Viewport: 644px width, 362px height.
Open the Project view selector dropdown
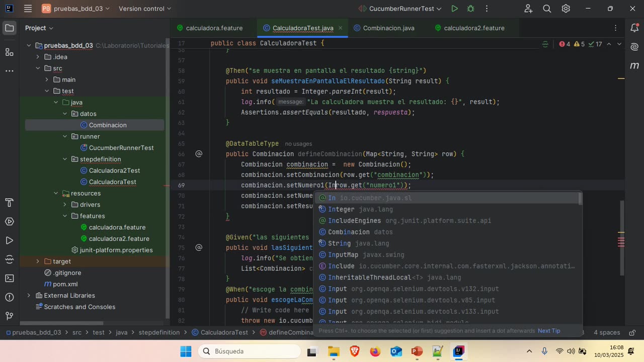click(39, 28)
